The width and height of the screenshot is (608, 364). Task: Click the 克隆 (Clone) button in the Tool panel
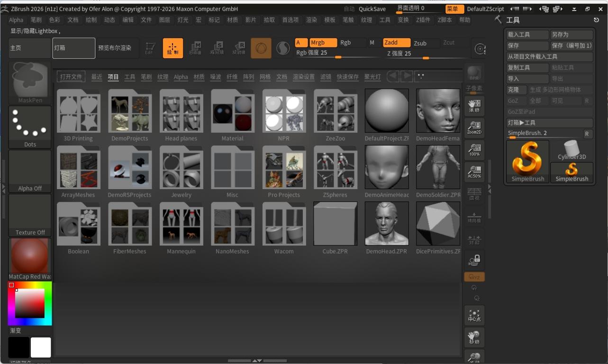pos(516,90)
